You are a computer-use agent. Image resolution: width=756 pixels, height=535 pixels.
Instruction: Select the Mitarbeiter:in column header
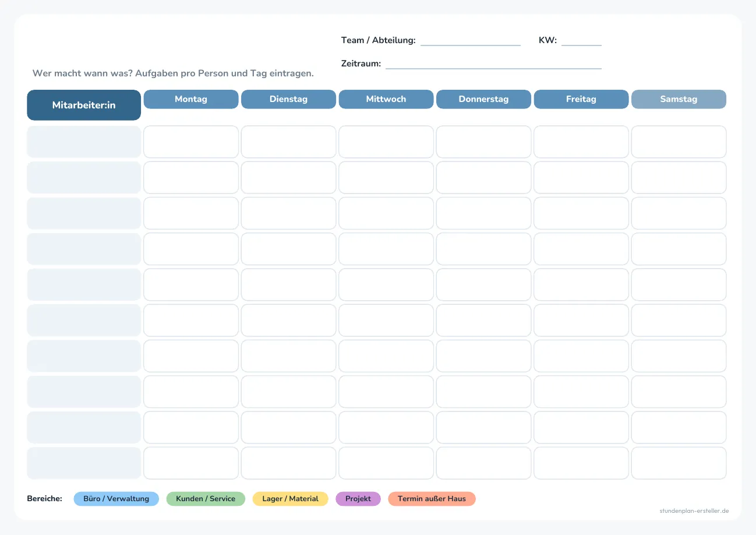pos(84,105)
